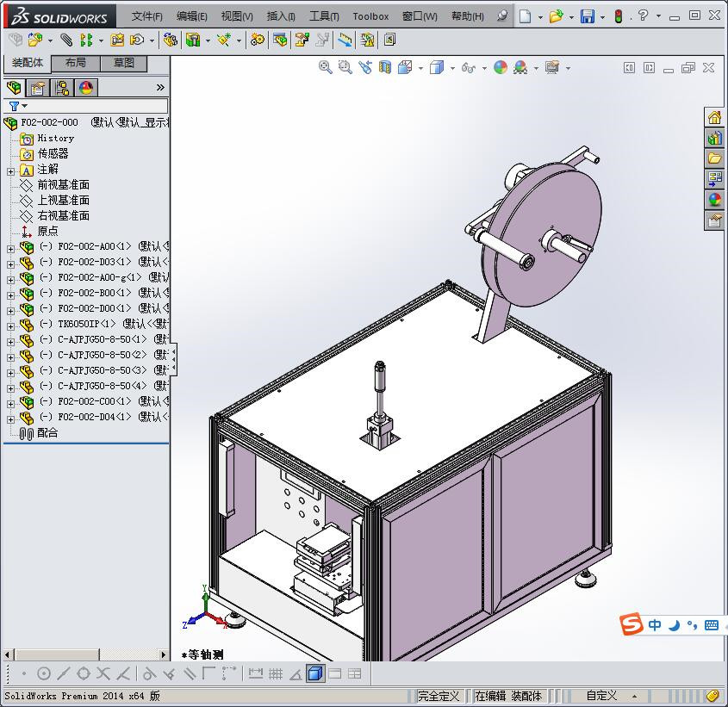Expand F02-002-A00<1> component node
The height and width of the screenshot is (707, 728).
[x=10, y=249]
